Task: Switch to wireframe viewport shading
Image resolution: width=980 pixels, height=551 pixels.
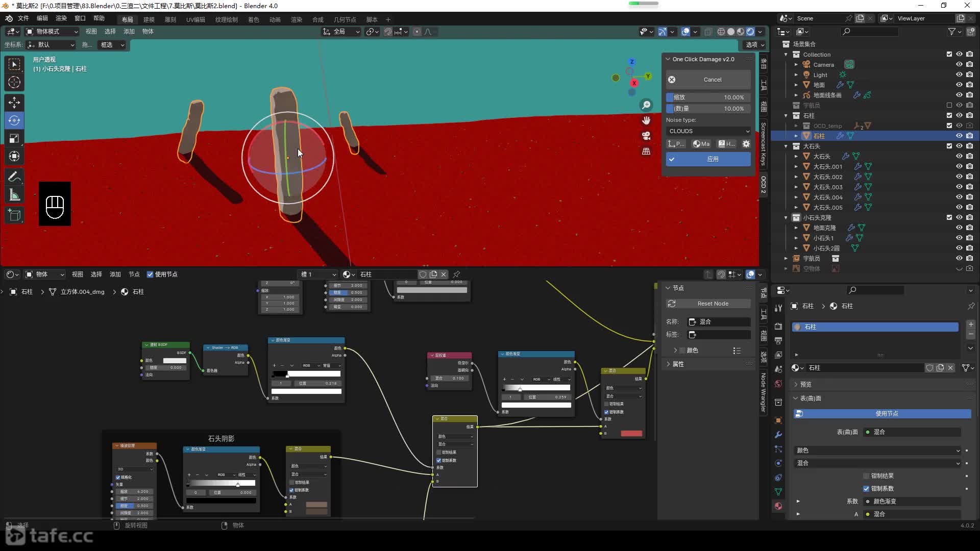Action: (721, 32)
